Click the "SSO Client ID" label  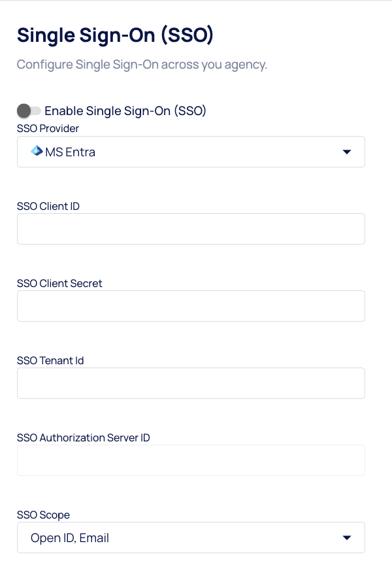click(x=48, y=206)
